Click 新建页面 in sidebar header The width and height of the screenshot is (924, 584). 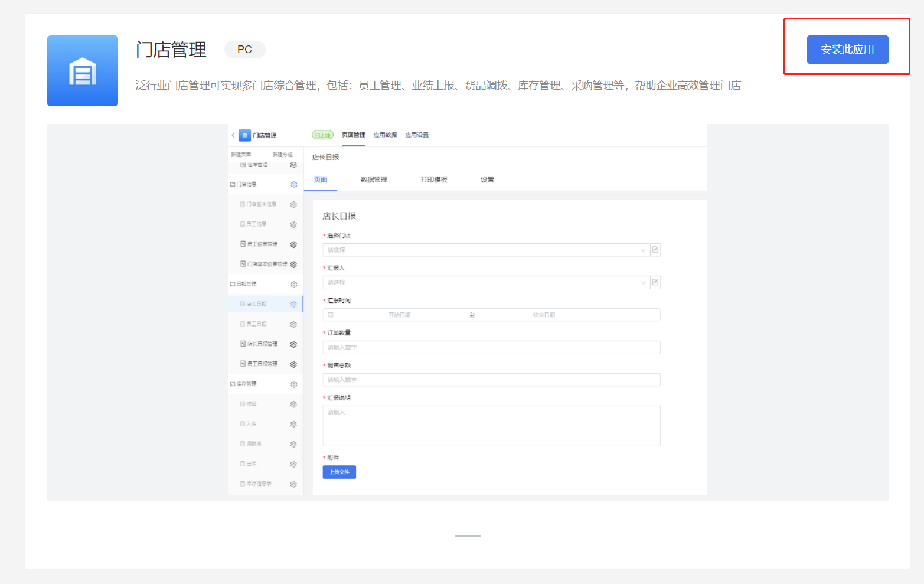241,155
